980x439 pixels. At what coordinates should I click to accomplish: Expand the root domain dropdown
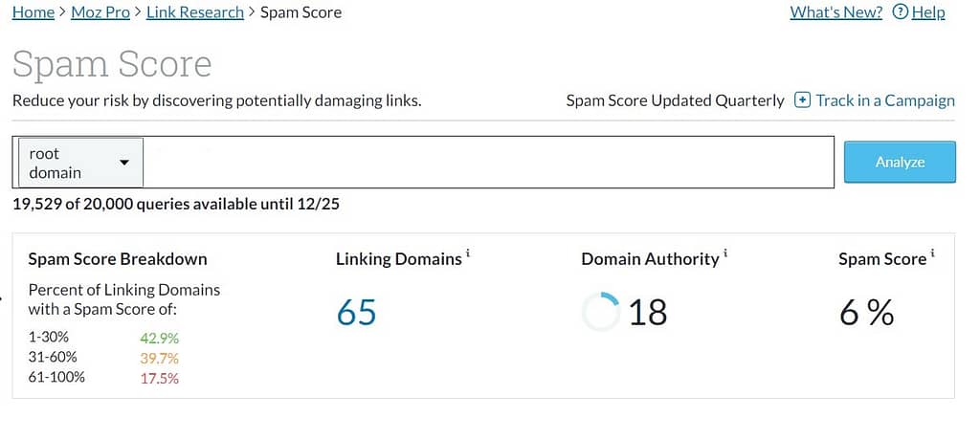[80, 163]
